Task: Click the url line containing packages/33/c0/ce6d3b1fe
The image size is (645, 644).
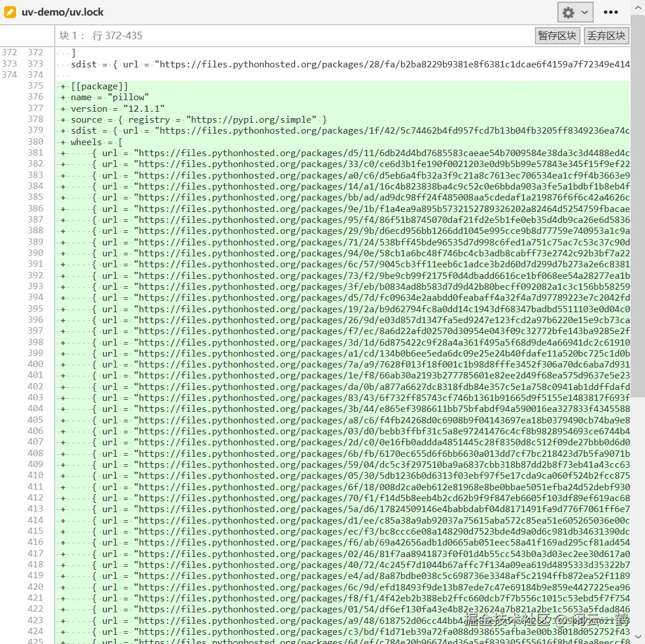Action: [342, 164]
